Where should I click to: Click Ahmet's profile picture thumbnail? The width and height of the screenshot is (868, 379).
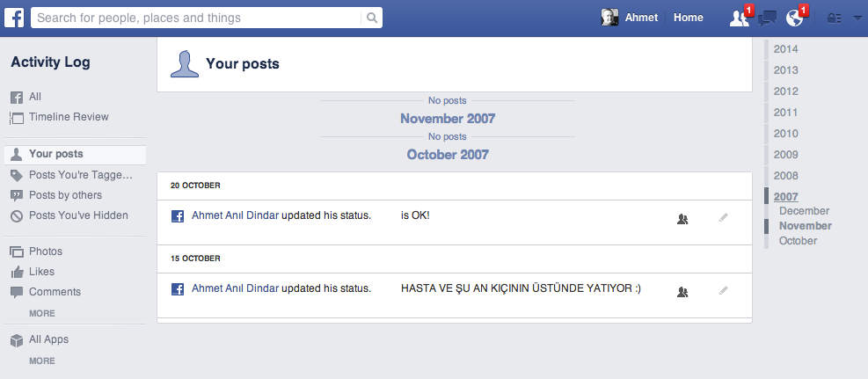(x=609, y=18)
